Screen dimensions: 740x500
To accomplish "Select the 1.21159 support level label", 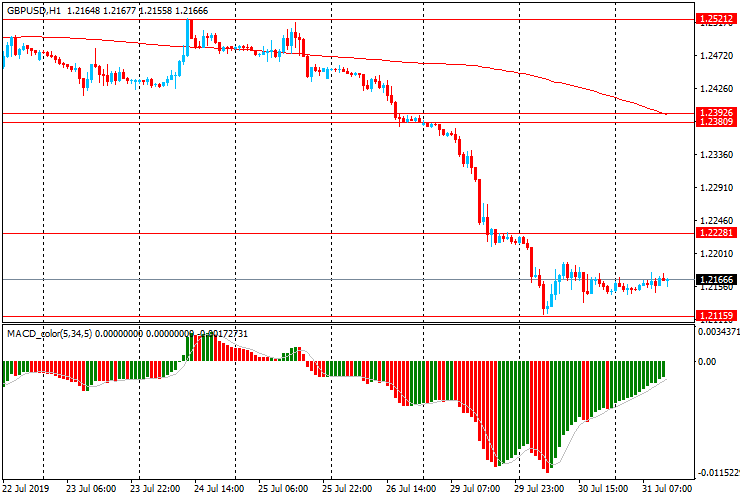I will tap(716, 315).
